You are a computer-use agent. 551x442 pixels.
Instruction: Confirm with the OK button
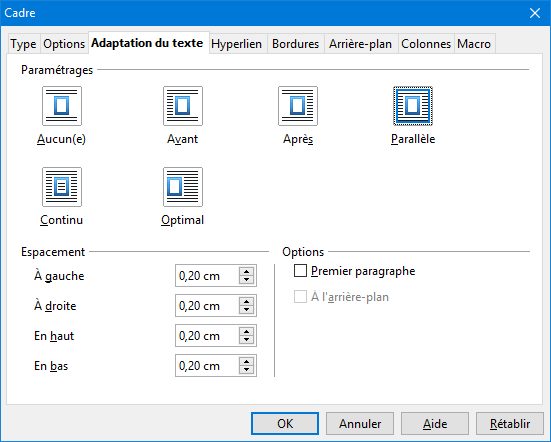click(x=285, y=423)
